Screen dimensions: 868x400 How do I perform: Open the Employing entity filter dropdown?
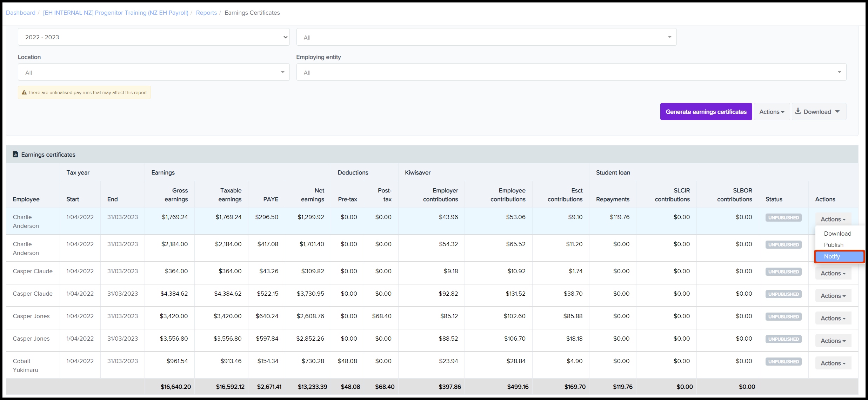(x=571, y=72)
